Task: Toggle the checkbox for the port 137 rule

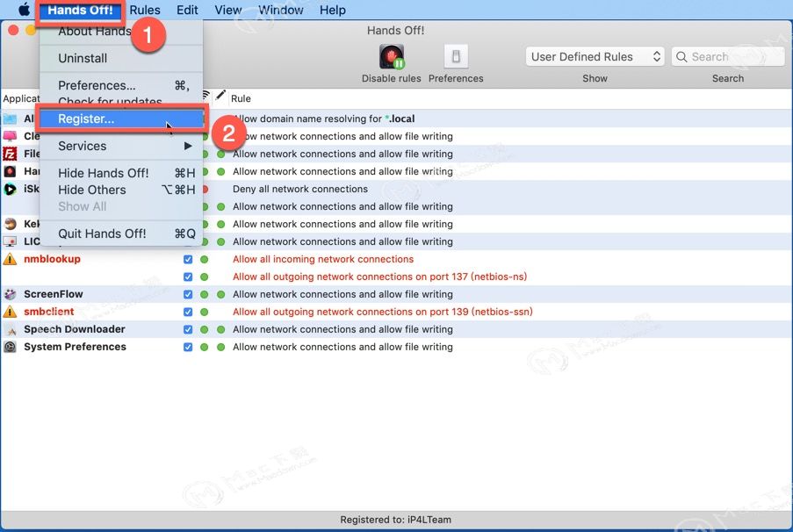Action: (188, 277)
